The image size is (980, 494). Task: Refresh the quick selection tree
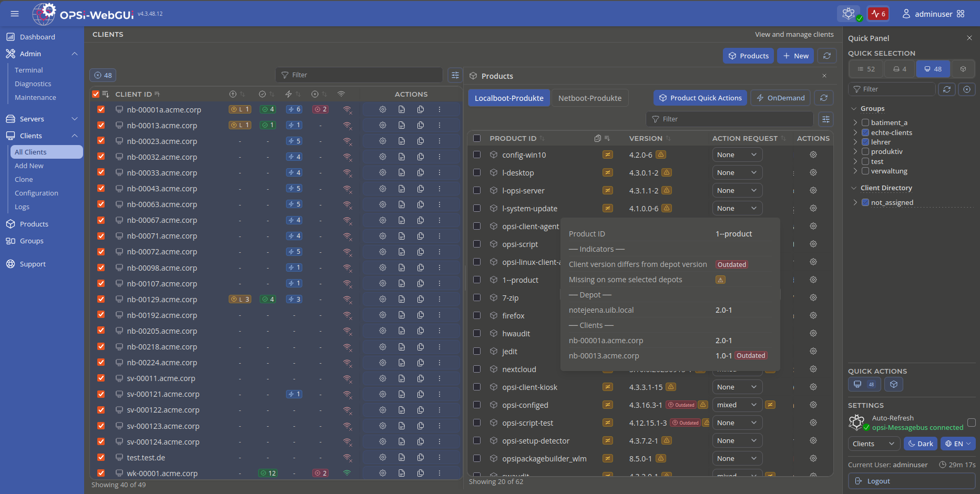(x=947, y=89)
